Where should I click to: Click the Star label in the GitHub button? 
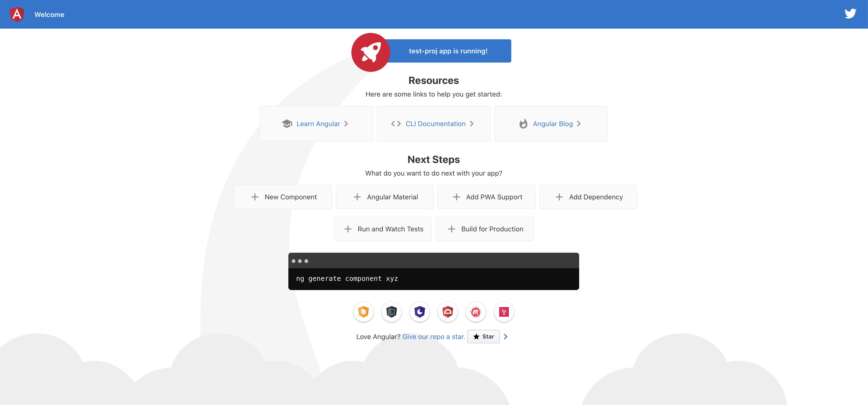click(488, 337)
